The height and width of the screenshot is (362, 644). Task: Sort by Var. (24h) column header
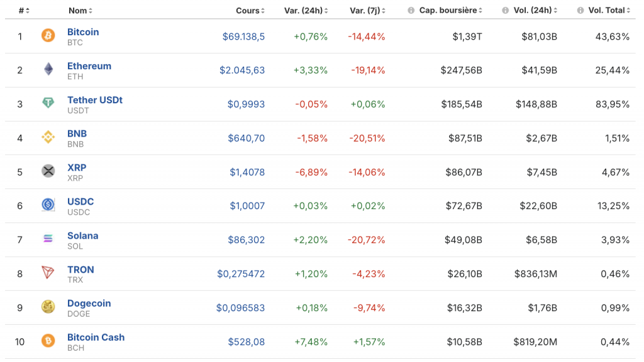click(306, 11)
